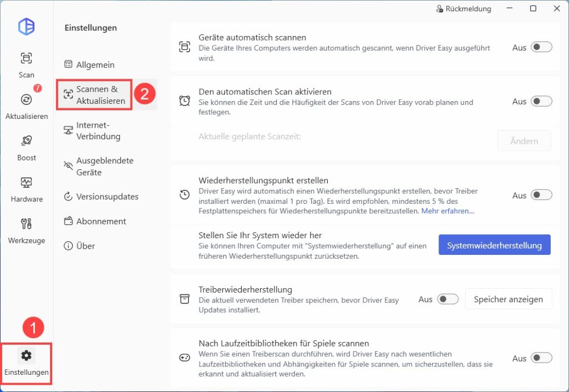The height and width of the screenshot is (392, 569).
Task: Enable Den automatischen Scan aktivieren switch
Action: 541,101
